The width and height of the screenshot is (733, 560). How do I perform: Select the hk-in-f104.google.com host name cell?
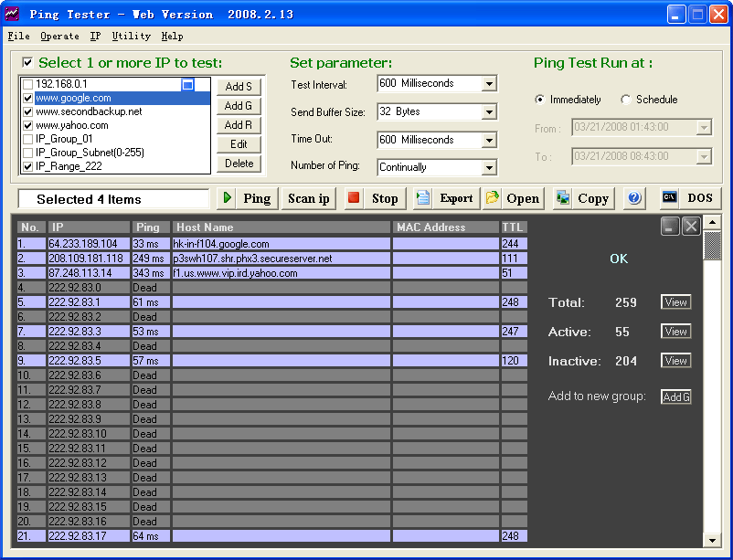[x=281, y=244]
